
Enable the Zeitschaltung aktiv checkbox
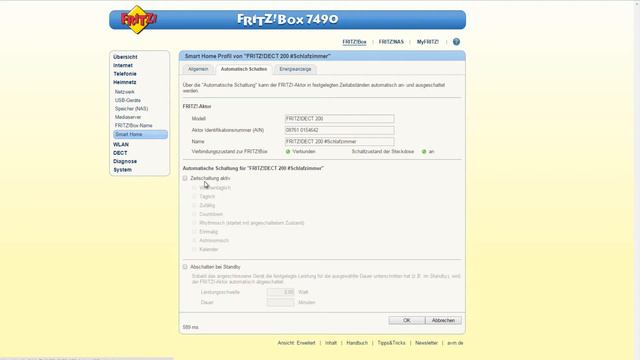(185, 178)
